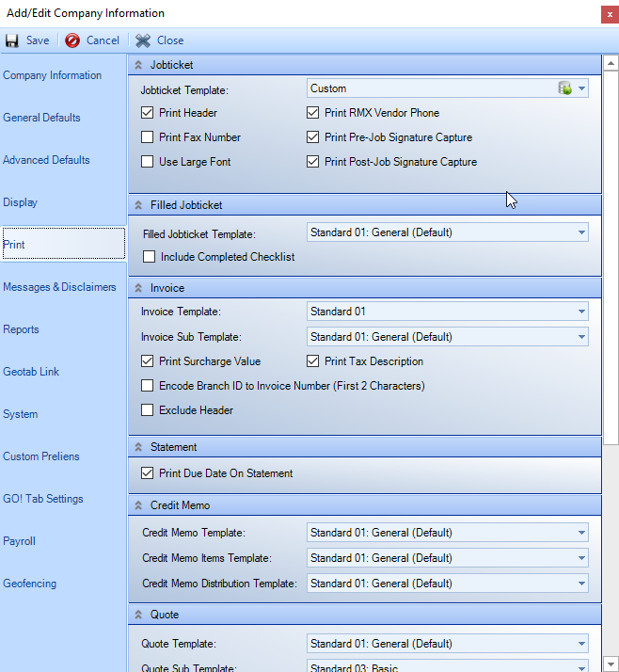The image size is (619, 672).
Task: Collapse the Quote section chevron icon
Action: [139, 615]
